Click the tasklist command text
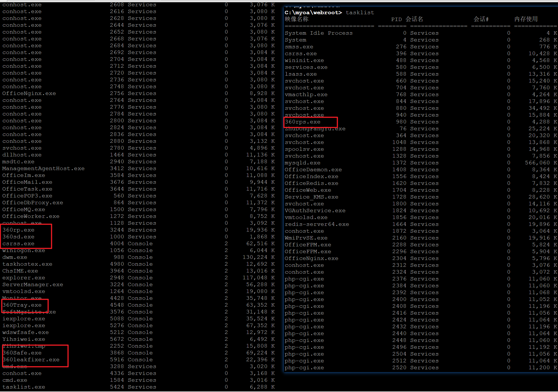The width and height of the screenshot is (558, 392). 360,13
